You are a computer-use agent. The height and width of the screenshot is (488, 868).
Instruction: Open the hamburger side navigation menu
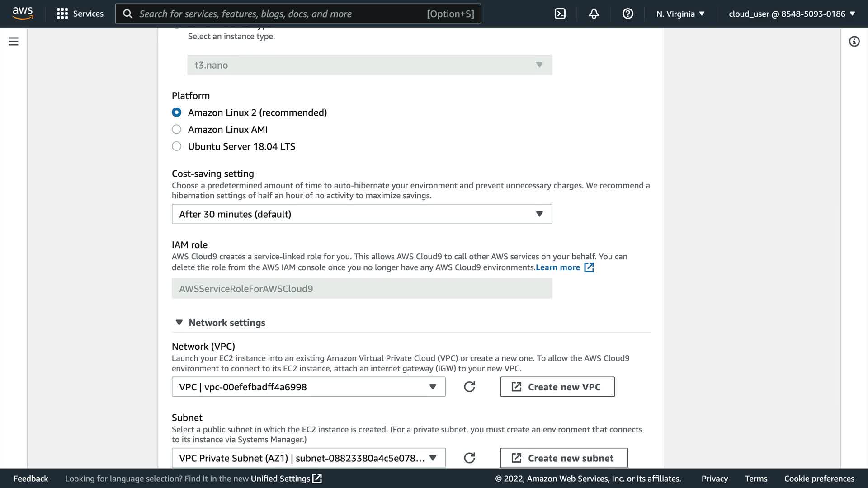click(14, 42)
